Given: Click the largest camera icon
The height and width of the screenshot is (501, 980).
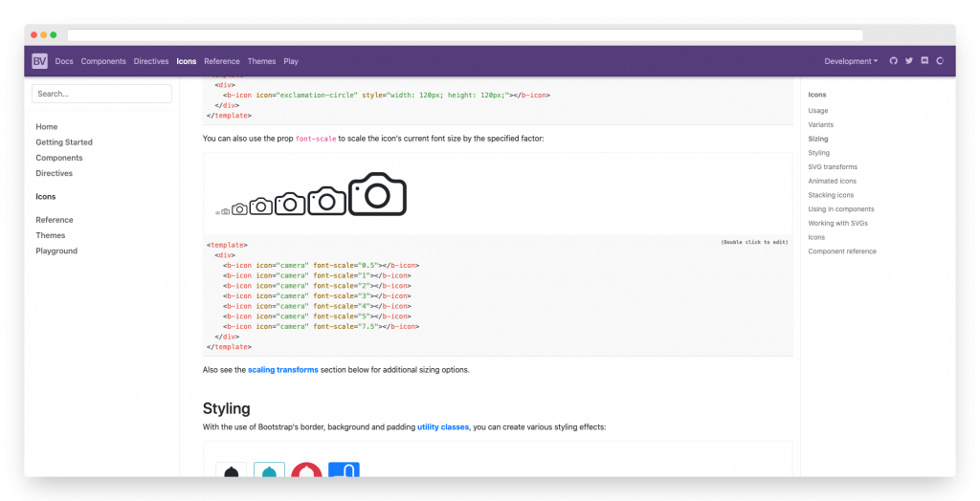Looking at the screenshot, I should coord(377,194).
